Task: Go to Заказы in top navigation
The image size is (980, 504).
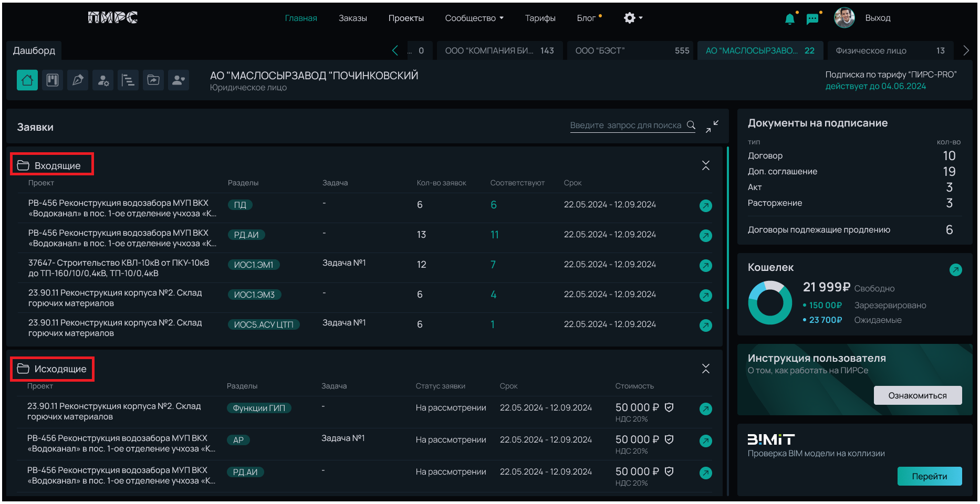Action: 352,18
